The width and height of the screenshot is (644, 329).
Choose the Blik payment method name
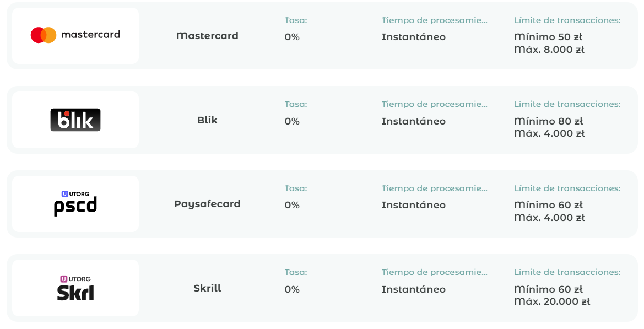pos(207,120)
